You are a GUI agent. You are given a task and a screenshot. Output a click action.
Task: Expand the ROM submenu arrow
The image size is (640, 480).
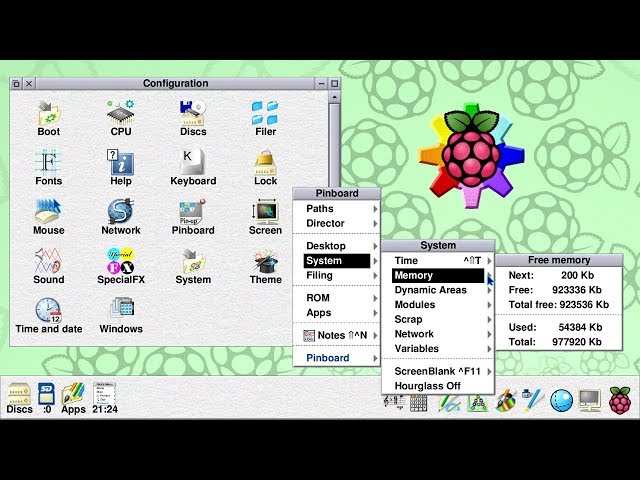375,298
